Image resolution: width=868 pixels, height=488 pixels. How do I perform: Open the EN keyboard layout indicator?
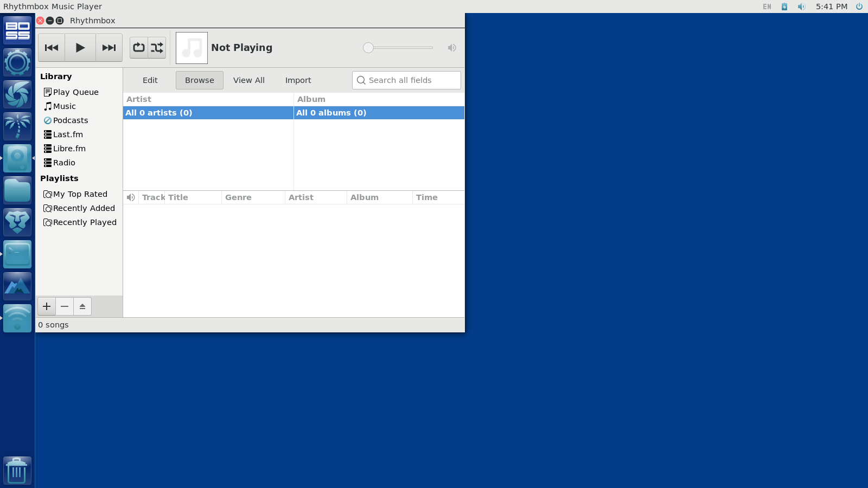(x=767, y=7)
